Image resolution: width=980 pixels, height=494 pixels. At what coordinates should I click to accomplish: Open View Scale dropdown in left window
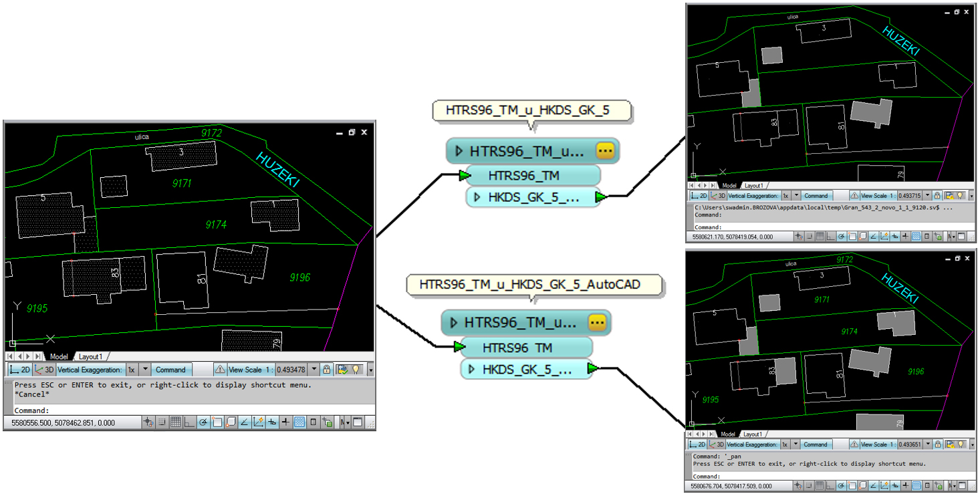(x=314, y=370)
